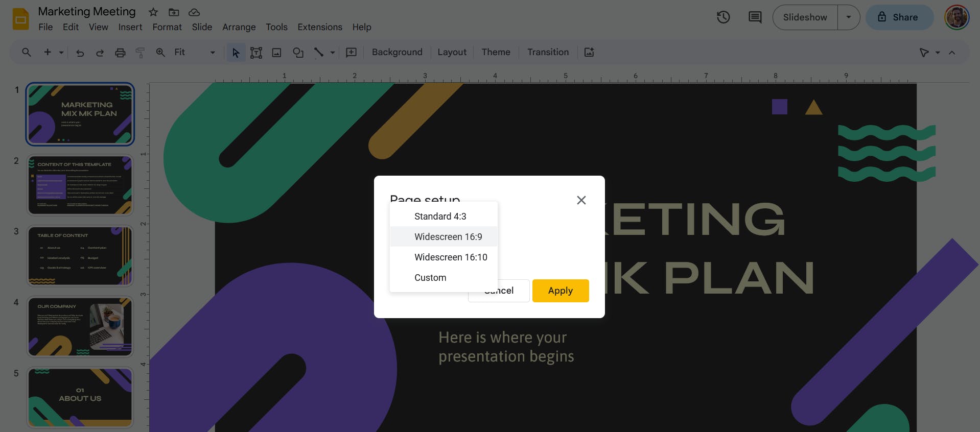Open the Slide menu

coord(202,27)
